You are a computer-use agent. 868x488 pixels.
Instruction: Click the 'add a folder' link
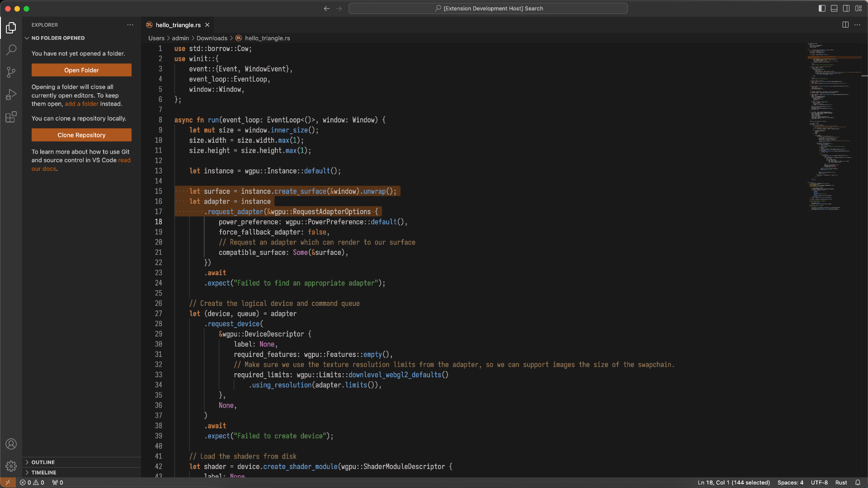coord(81,104)
